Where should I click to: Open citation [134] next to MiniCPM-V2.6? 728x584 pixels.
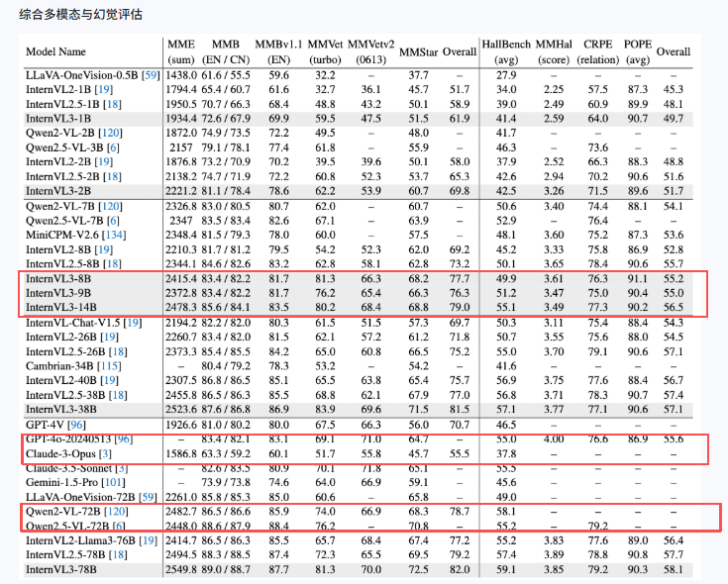pos(114,235)
